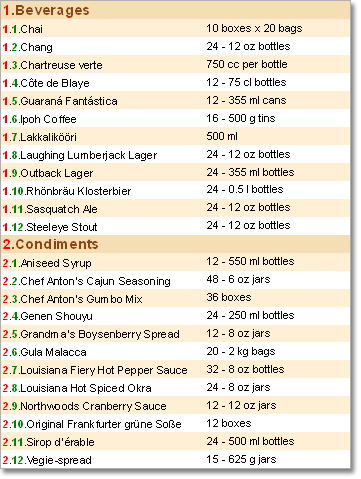Select the Beverages group header
The image size is (361, 479).
[x=176, y=10]
